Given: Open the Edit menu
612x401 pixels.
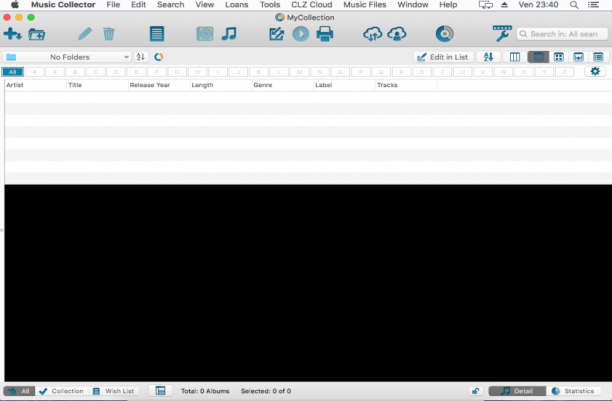Looking at the screenshot, I should click(x=138, y=5).
